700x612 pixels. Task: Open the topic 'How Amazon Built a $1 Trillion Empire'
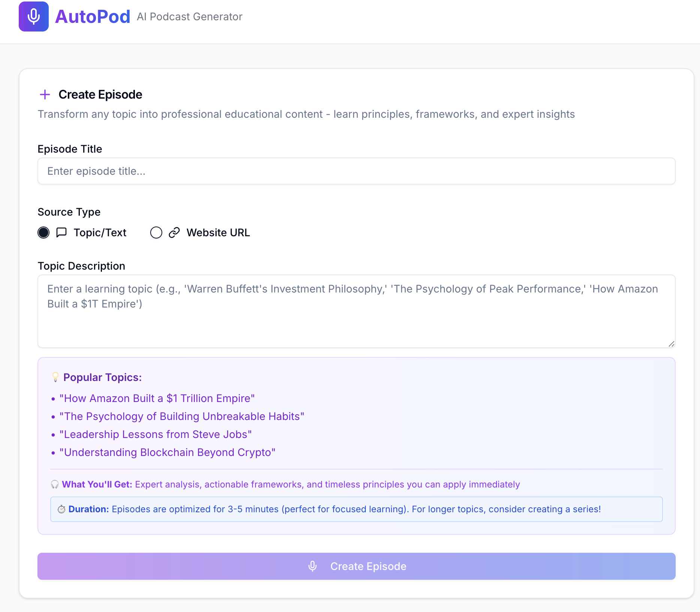157,398
